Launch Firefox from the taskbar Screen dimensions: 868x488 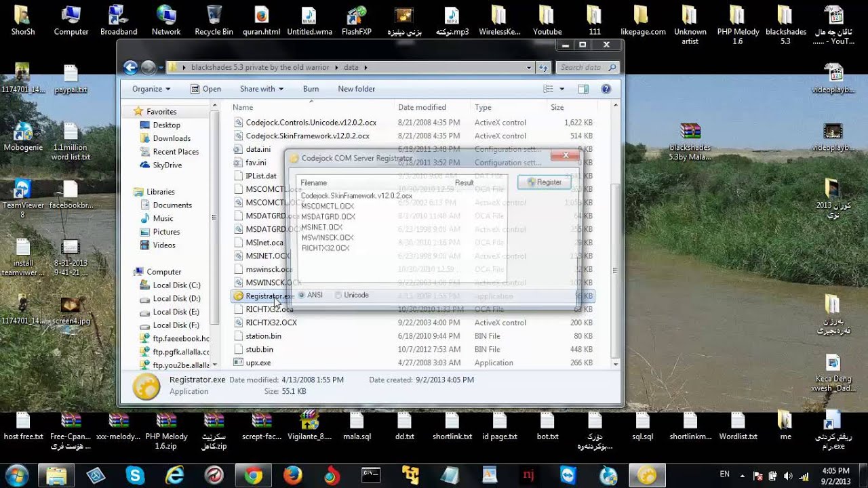coord(293,475)
